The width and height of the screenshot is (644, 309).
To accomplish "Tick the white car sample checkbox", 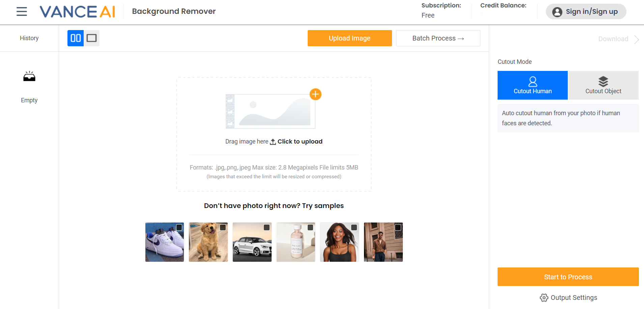I will click(267, 227).
